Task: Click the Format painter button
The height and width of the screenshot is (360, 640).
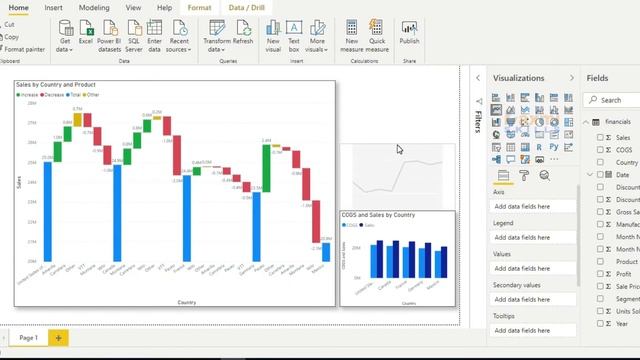Action: 22,49
